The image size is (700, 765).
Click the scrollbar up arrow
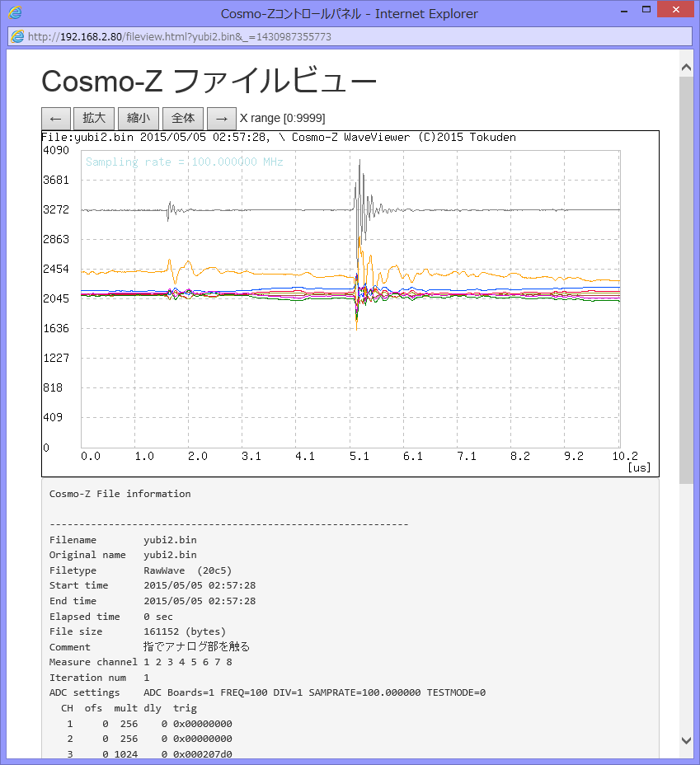click(686, 65)
